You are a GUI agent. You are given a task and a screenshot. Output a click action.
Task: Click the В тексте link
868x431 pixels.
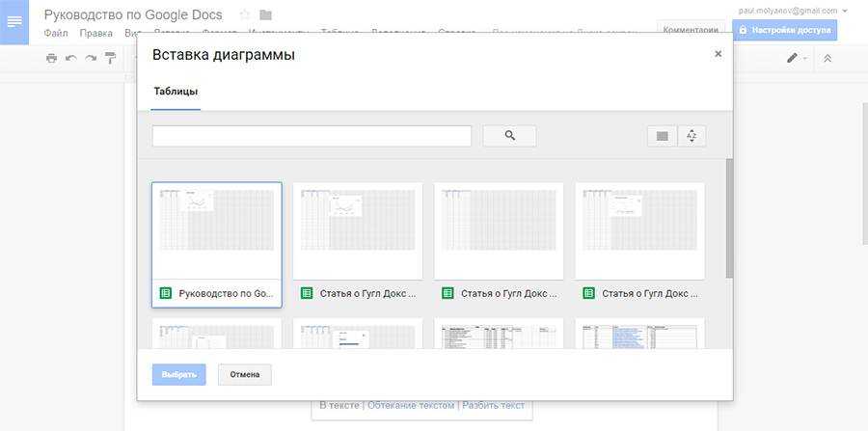coord(339,406)
